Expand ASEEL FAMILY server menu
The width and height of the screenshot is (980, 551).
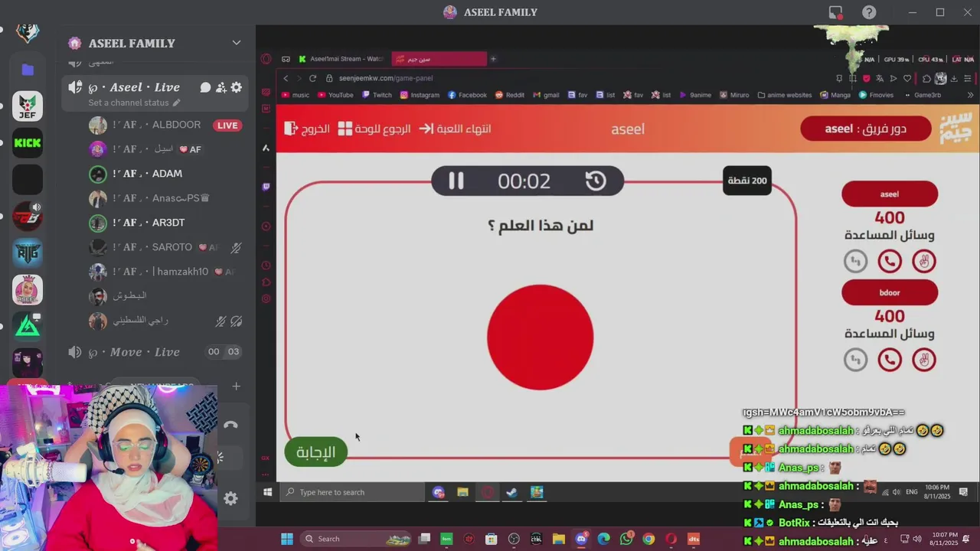coord(237,43)
